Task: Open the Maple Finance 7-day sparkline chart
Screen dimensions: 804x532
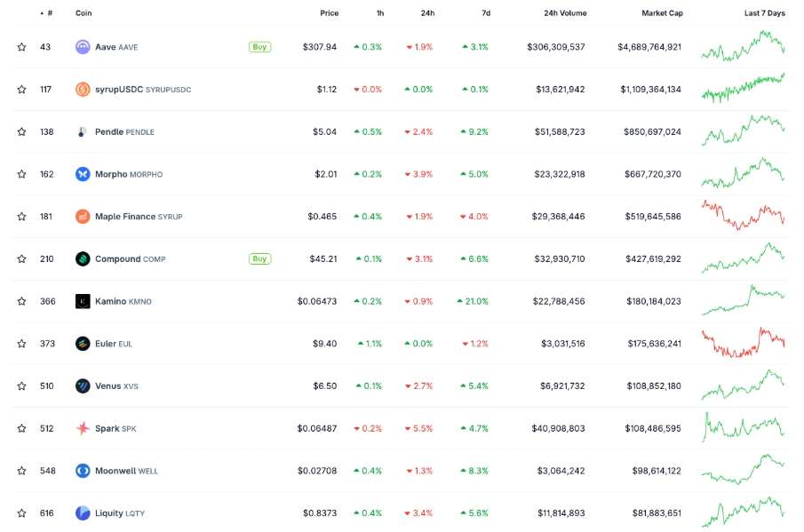Action: pyautogui.click(x=744, y=216)
